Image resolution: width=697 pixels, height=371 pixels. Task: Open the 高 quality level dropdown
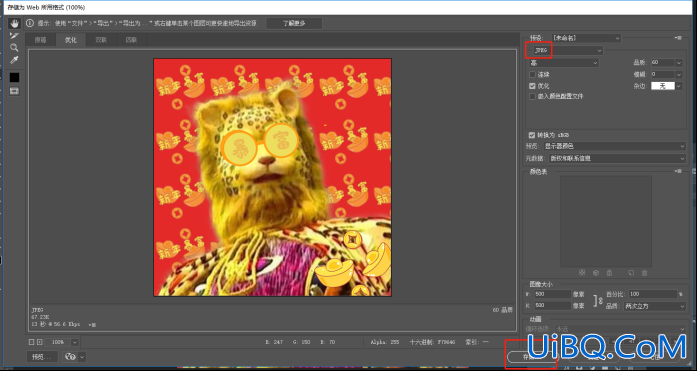coord(563,63)
